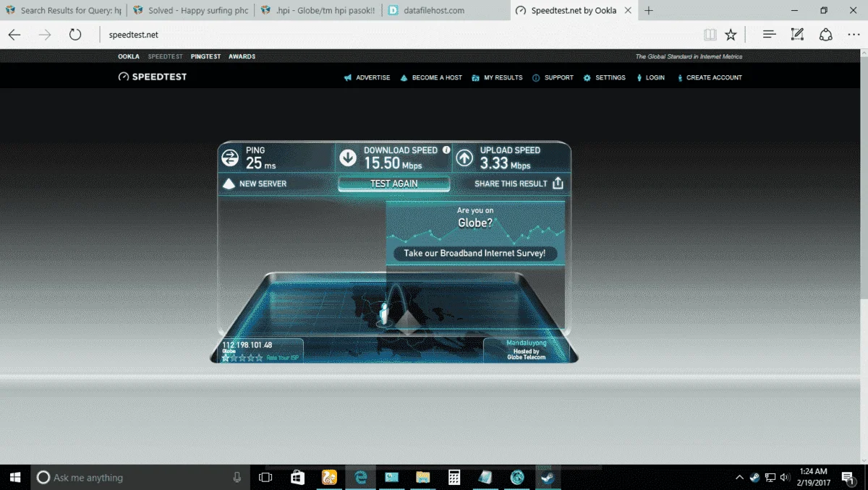868x490 pixels.
Task: Choose a New Server
Action: (263, 184)
